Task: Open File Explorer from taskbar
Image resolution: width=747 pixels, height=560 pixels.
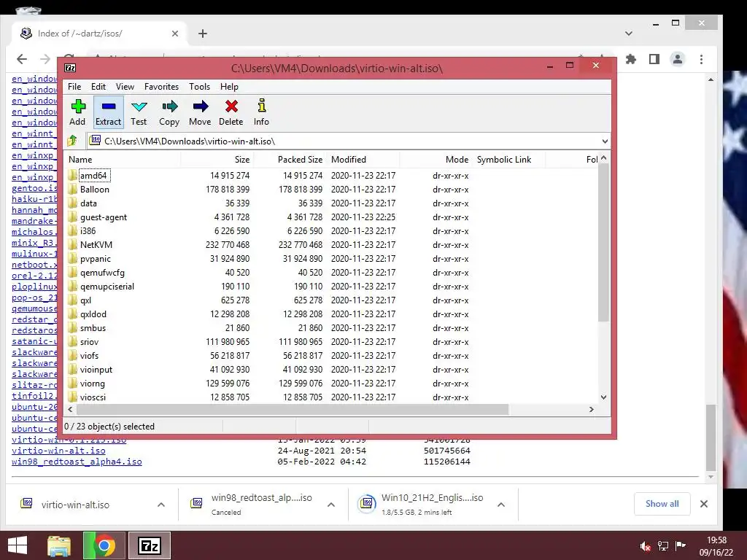Action: 59,545
